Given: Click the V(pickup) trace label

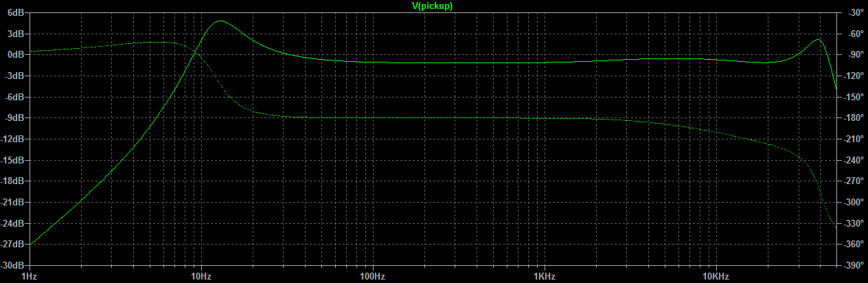Looking at the screenshot, I should (432, 5).
